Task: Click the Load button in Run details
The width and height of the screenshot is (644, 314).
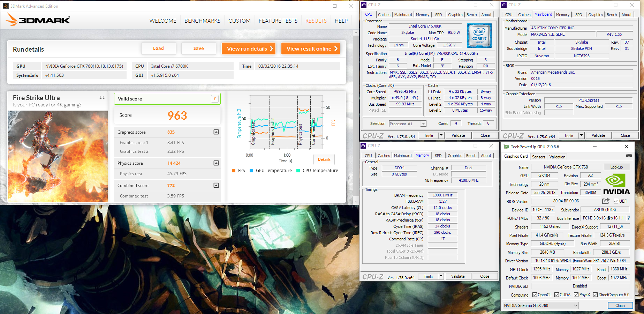Action: [x=158, y=48]
